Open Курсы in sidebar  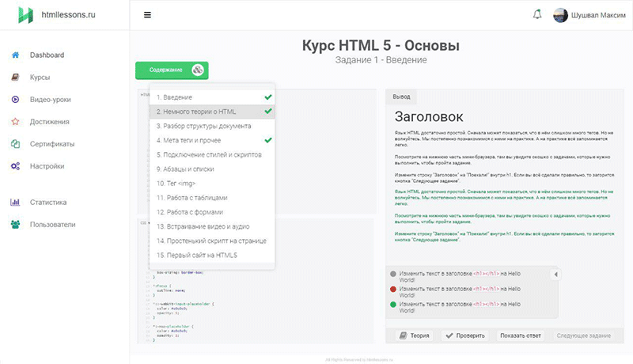tap(40, 77)
